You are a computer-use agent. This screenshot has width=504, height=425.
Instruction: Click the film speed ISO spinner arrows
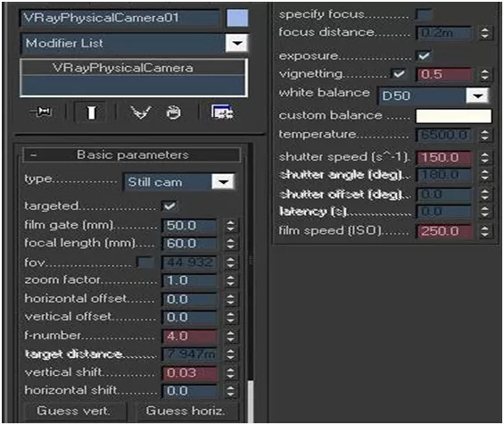(484, 231)
